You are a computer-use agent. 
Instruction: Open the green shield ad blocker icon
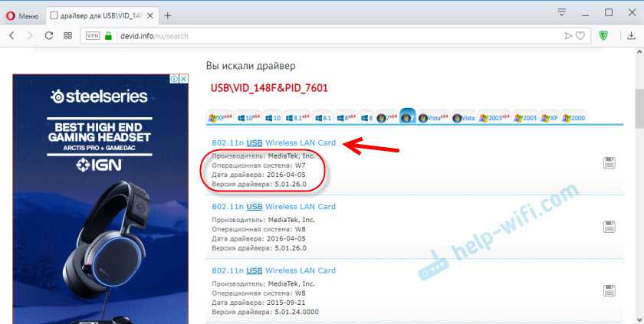(x=605, y=35)
